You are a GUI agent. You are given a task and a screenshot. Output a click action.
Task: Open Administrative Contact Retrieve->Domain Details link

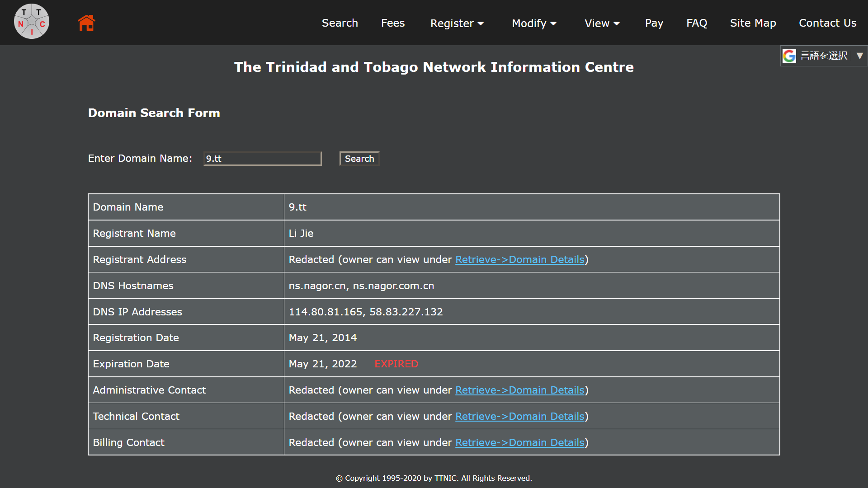click(519, 390)
